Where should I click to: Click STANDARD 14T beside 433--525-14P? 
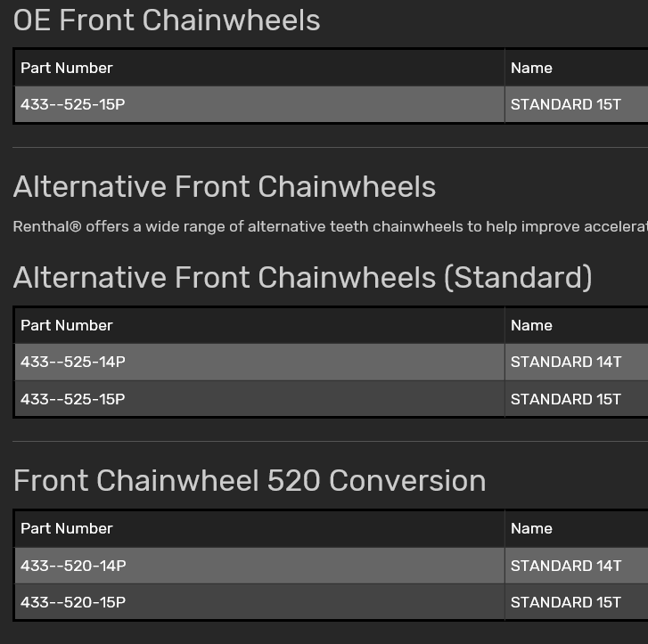566,362
